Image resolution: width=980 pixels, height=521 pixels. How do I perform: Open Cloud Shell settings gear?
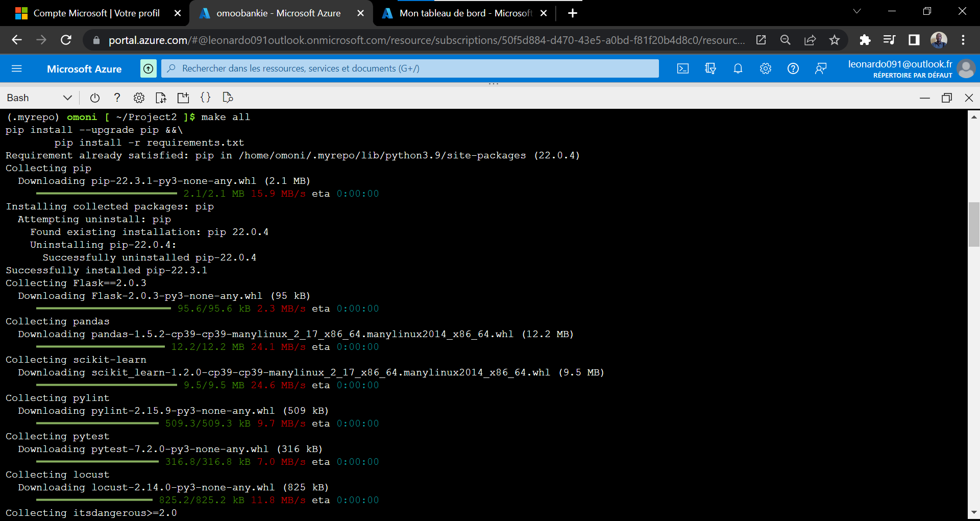139,98
